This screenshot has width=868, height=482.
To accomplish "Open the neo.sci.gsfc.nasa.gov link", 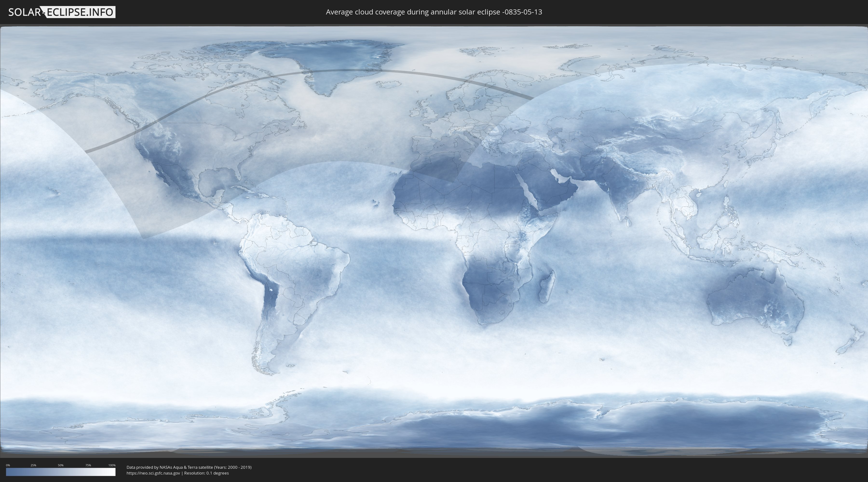I will pos(153,473).
